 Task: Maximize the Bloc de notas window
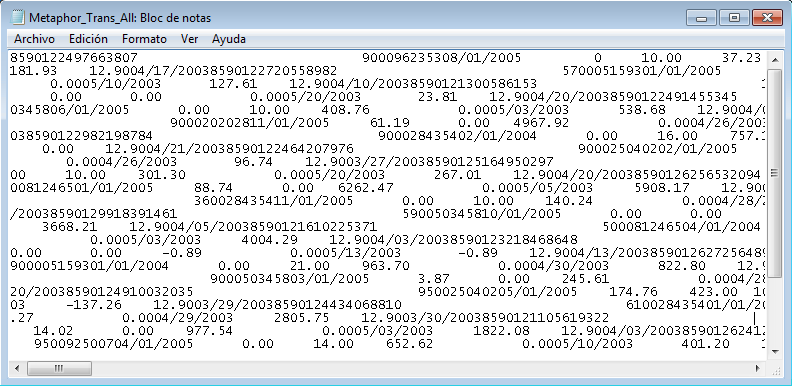point(734,18)
